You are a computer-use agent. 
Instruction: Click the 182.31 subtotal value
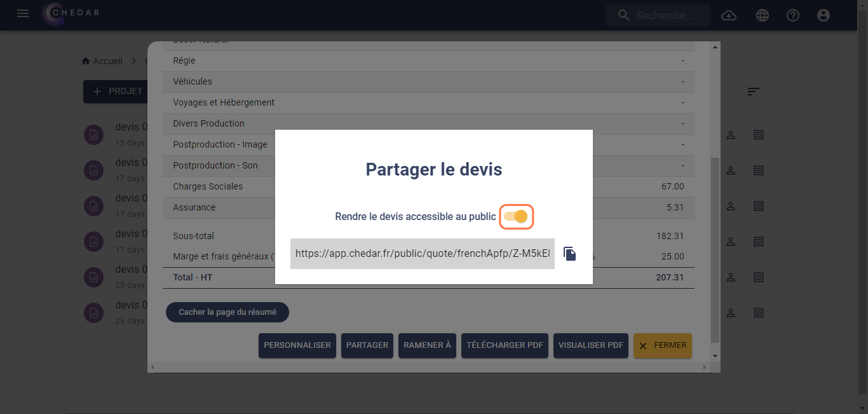coord(670,236)
